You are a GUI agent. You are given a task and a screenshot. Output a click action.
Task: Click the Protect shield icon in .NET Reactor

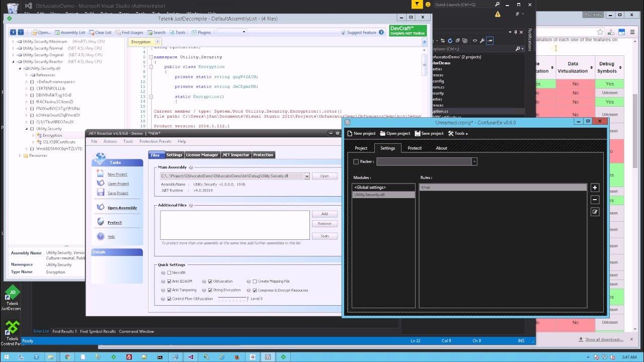point(101,222)
